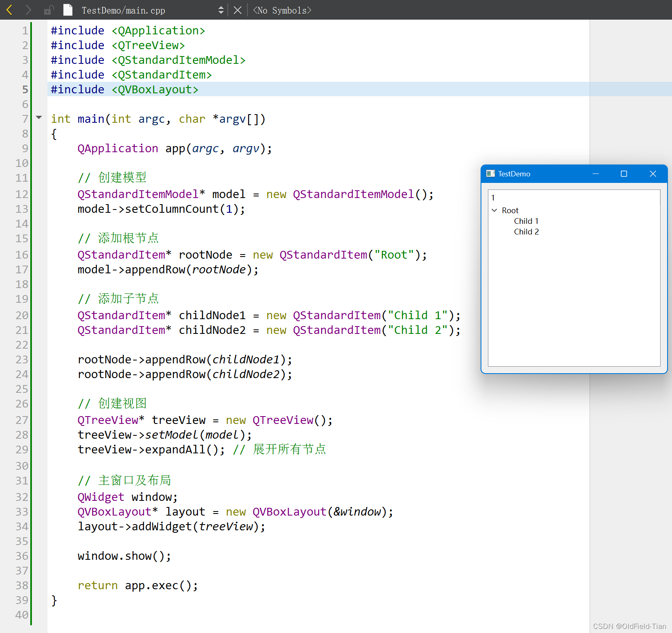Viewport: 672px width, 633px height.
Task: Click the #include <QStandardItemModel> line
Action: pyautogui.click(x=148, y=60)
